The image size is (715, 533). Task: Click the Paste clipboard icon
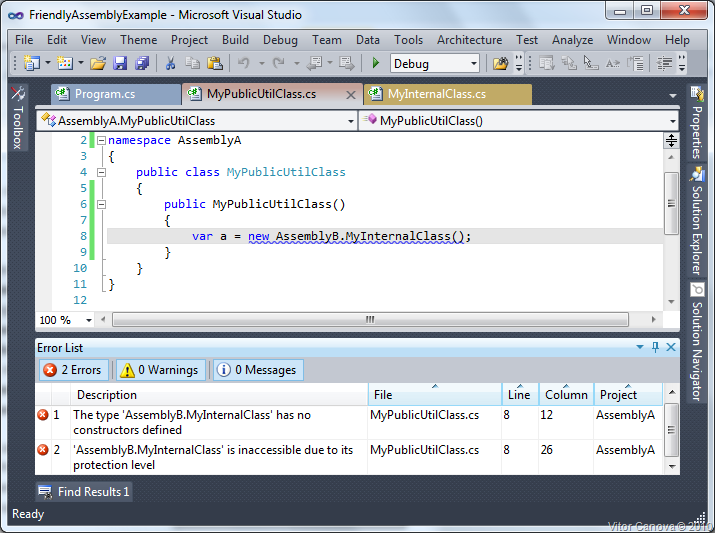tap(215, 63)
